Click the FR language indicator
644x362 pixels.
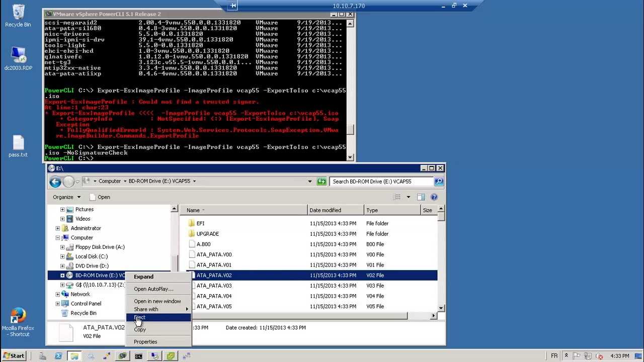[x=554, y=356]
